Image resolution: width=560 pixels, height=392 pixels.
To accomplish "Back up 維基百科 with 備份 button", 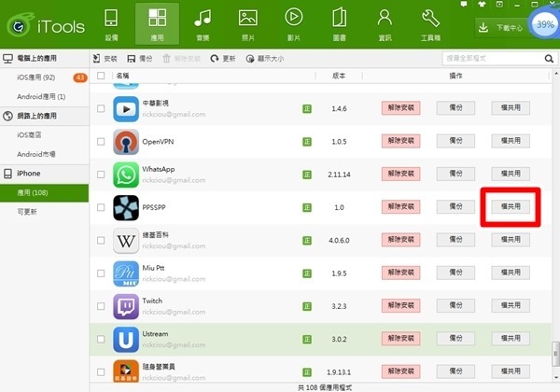I will 455,240.
